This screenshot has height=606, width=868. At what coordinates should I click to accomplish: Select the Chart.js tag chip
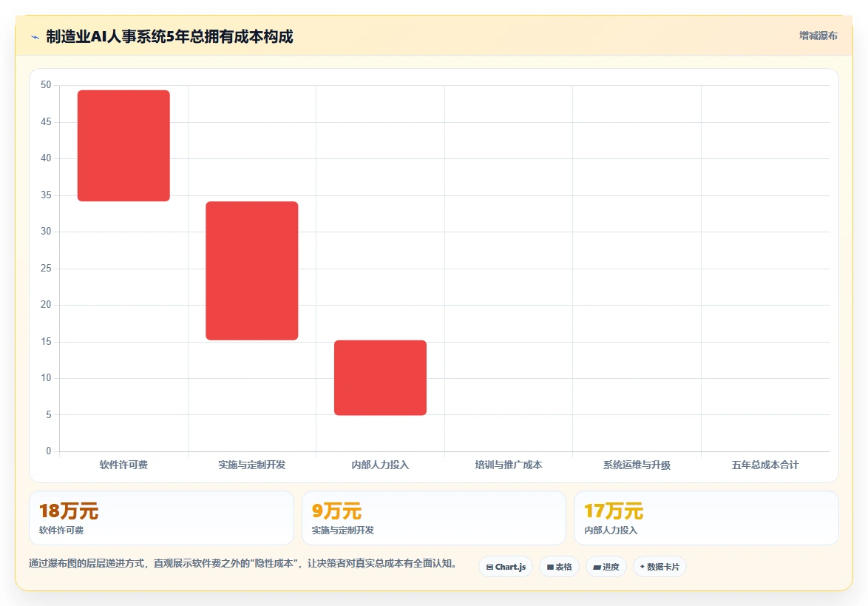[506, 567]
